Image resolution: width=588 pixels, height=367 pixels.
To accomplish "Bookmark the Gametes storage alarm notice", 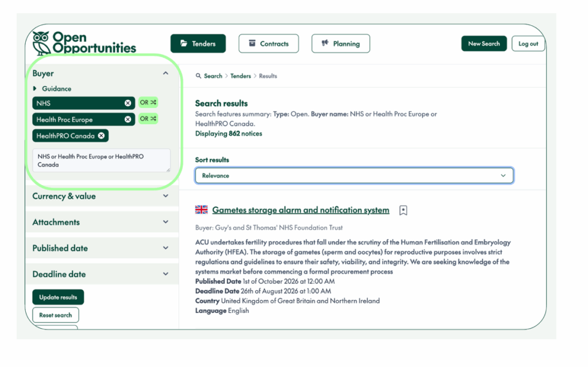I will click(x=403, y=210).
